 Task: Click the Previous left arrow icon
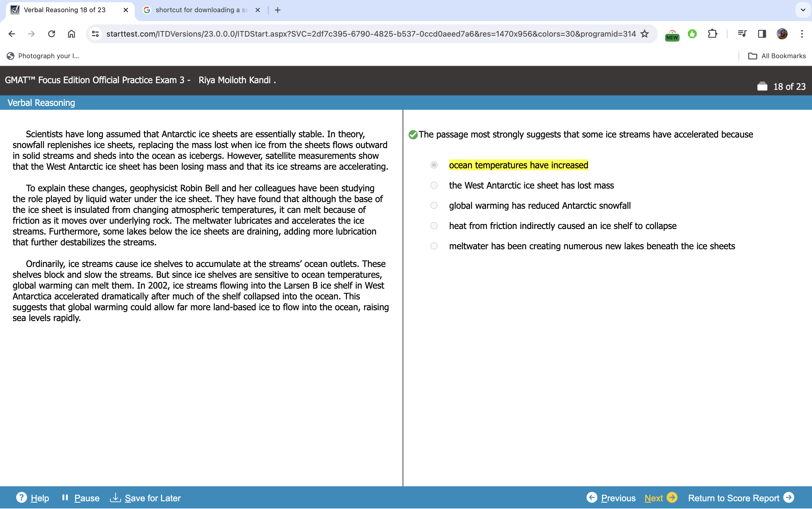pyautogui.click(x=592, y=497)
